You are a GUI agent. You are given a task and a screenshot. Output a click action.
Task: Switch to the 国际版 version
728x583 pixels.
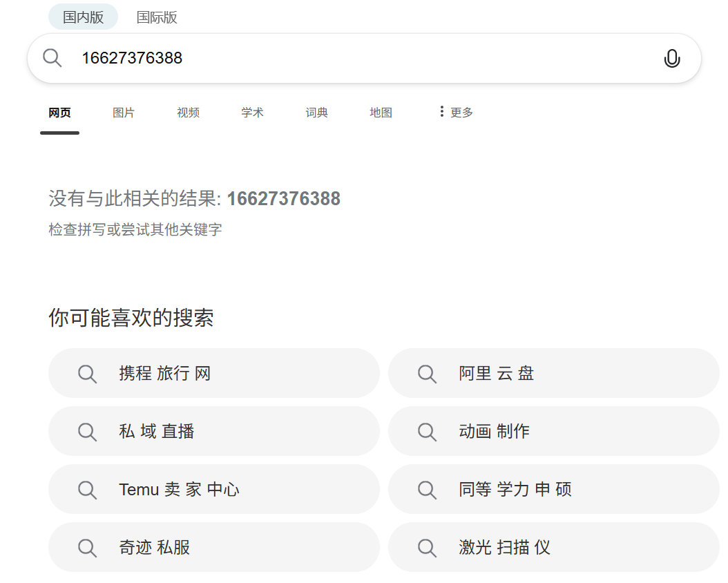[157, 17]
